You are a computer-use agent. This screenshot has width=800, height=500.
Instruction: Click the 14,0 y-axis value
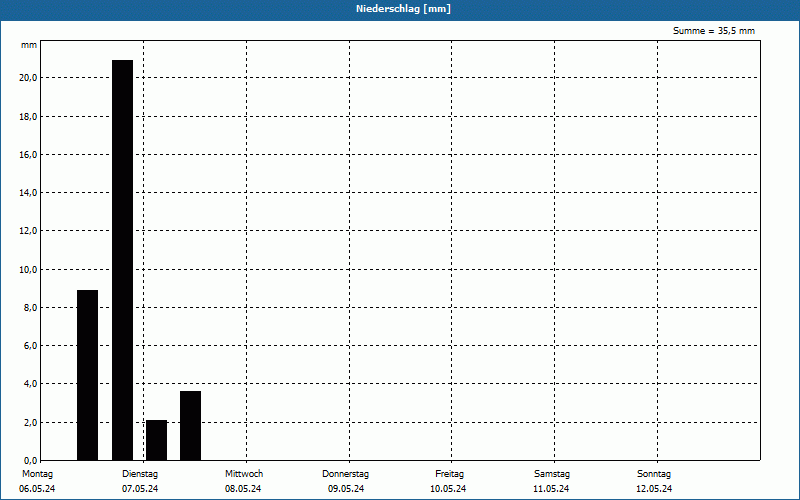pyautogui.click(x=28, y=193)
